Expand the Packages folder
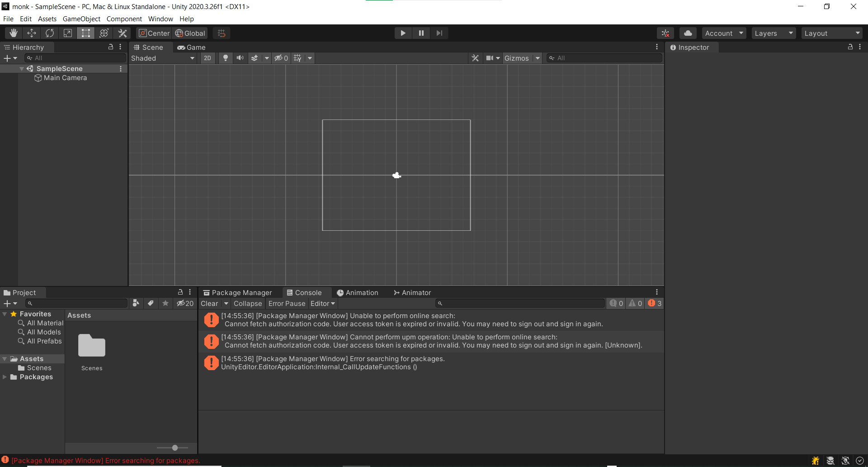 [x=5, y=377]
